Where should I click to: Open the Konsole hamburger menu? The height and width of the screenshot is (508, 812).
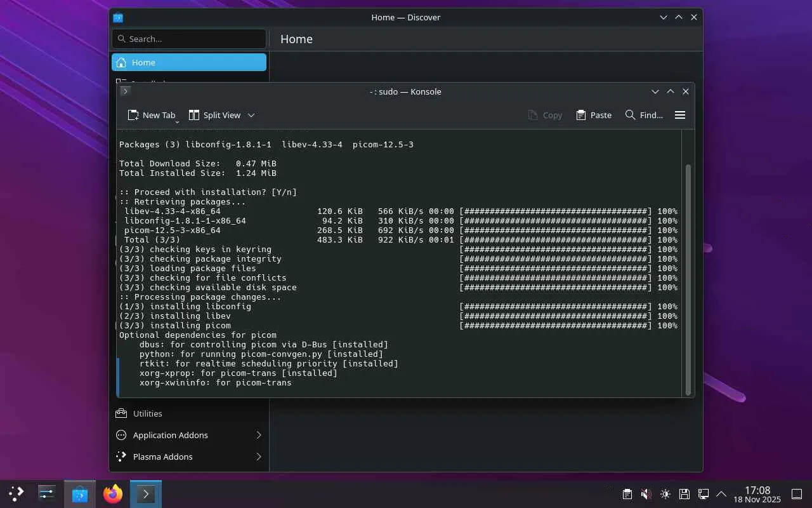point(680,115)
